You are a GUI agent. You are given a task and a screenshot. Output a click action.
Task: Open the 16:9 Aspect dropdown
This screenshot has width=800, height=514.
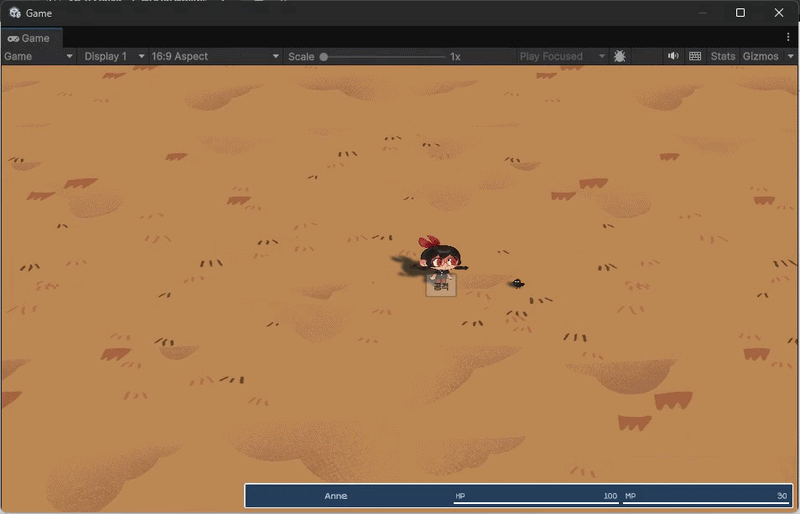[214, 57]
